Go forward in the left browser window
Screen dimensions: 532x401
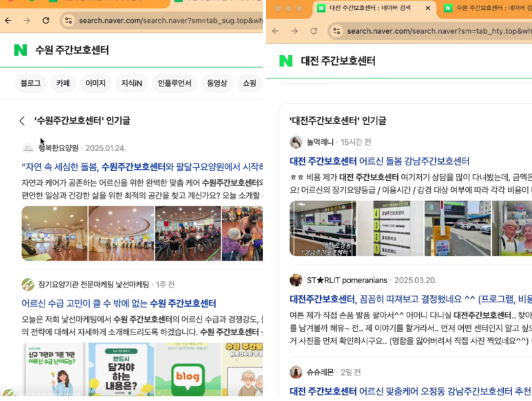(x=27, y=21)
